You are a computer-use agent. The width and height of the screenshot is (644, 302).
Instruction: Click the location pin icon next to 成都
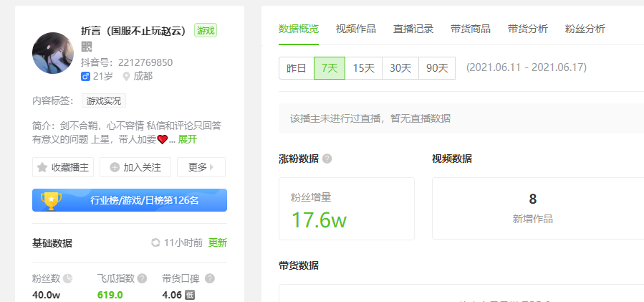pos(126,77)
